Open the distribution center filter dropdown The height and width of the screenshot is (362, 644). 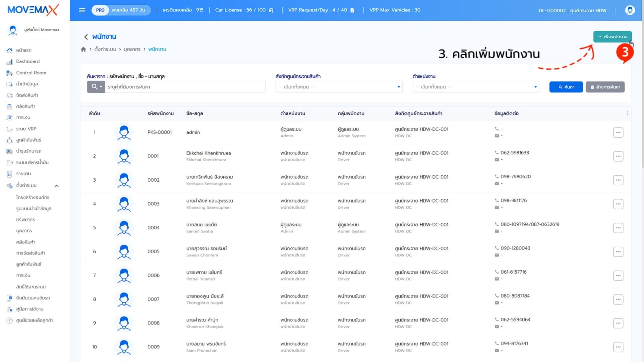click(x=339, y=87)
